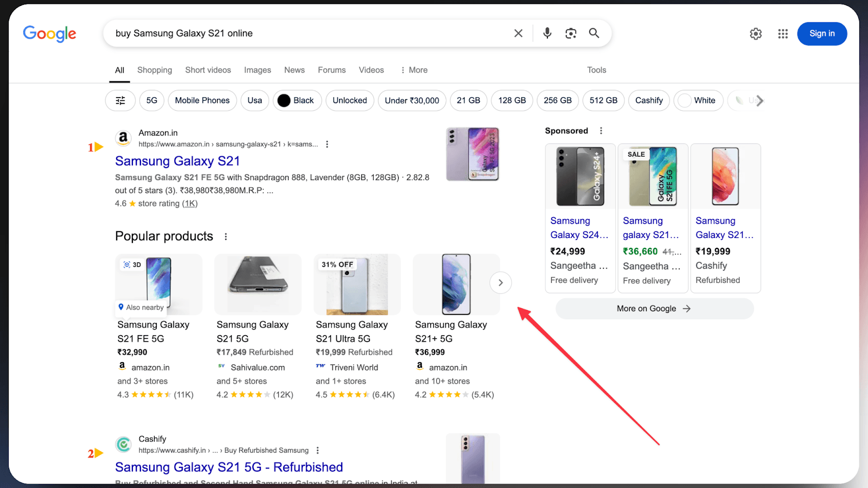868x488 pixels.
Task: Click the Triveni World store name
Action: point(354,368)
